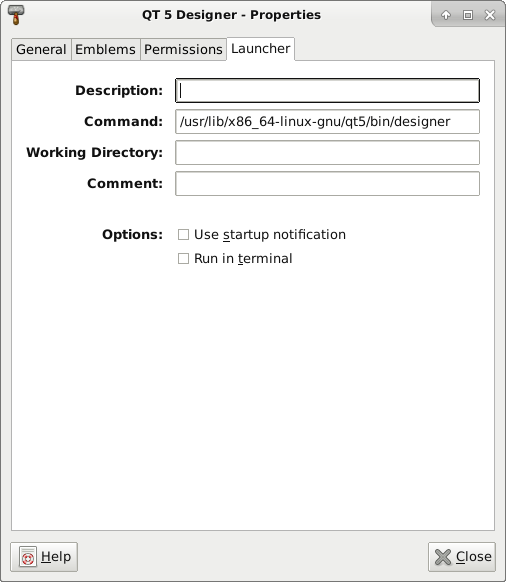
Task: Click the Qt Designer window icon in the title bar
Action: click(x=16, y=15)
